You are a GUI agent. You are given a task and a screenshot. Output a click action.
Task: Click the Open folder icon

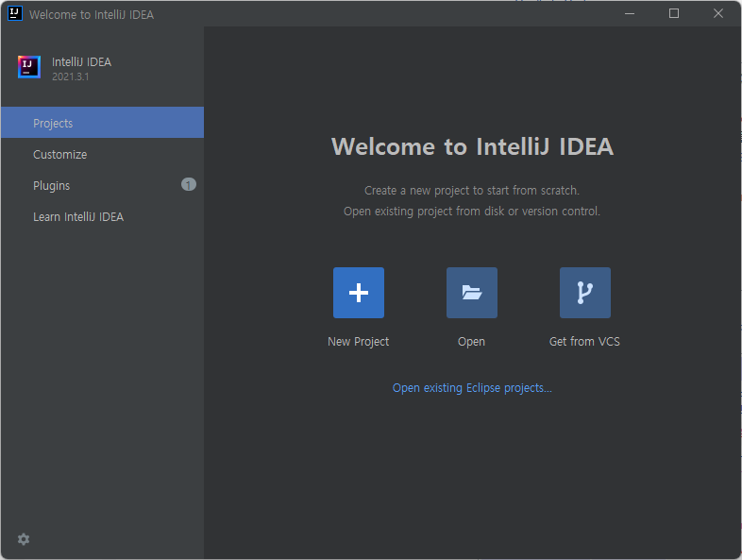pos(471,293)
